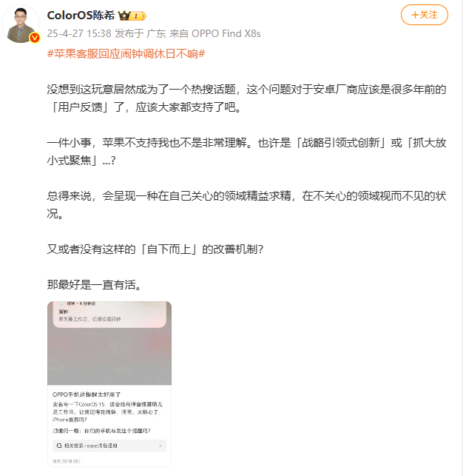Open ColorOS陈希's profile avatar photo
The image size is (463, 476).
[21, 24]
